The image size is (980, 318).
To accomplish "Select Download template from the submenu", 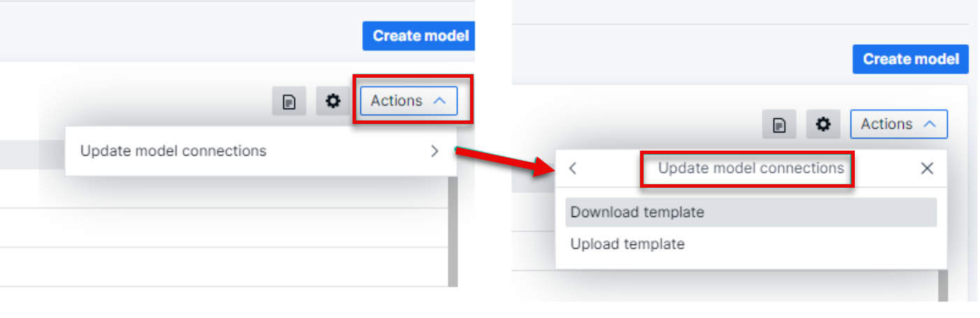I will coord(637,212).
